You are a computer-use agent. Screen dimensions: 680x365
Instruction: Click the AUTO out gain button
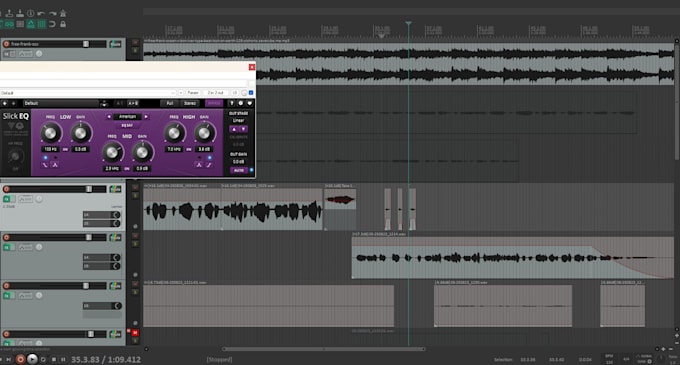coord(239,170)
